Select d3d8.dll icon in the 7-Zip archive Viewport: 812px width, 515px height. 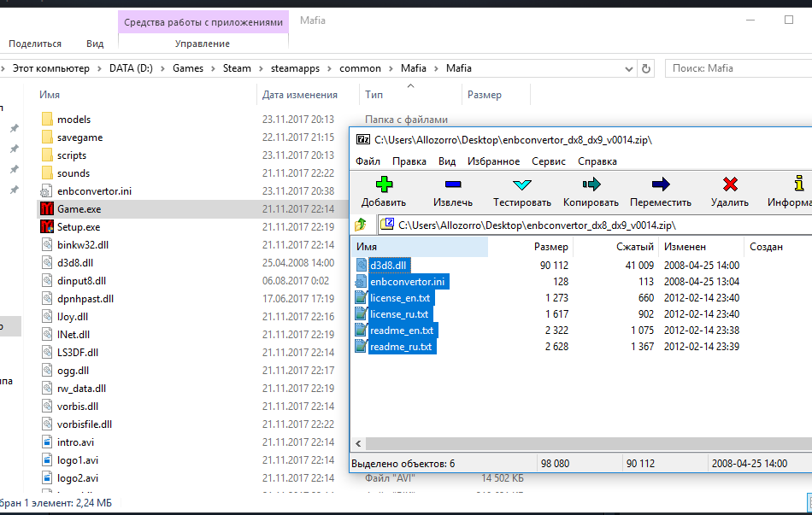point(361,266)
